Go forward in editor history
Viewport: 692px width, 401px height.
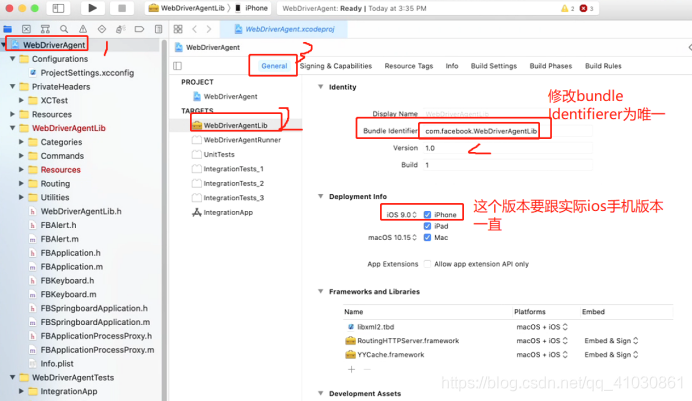click(x=209, y=29)
